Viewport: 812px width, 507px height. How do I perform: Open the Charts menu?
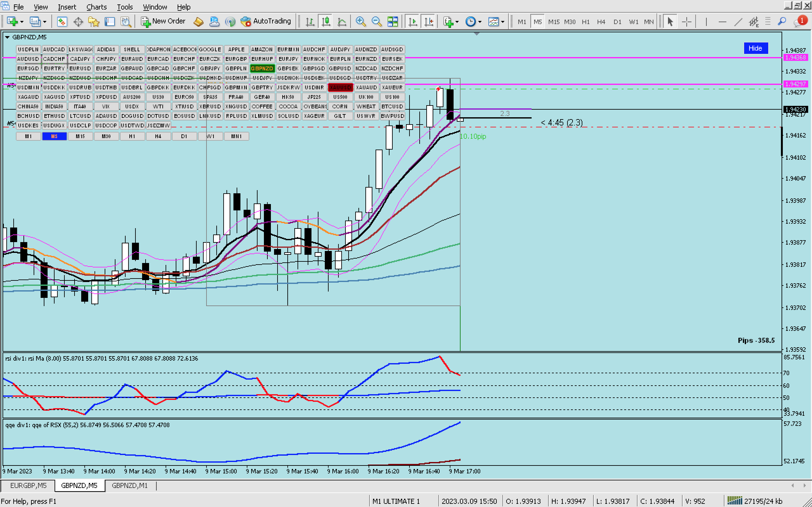pos(96,7)
